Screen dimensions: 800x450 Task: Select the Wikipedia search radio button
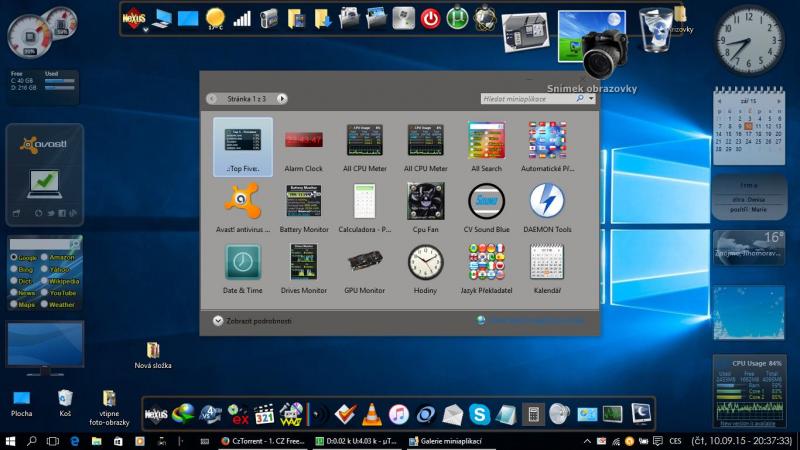click(x=45, y=282)
